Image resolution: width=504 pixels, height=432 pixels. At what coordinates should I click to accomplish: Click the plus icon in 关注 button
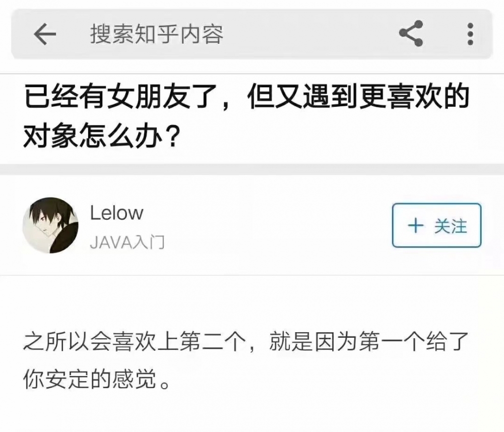[x=416, y=225]
